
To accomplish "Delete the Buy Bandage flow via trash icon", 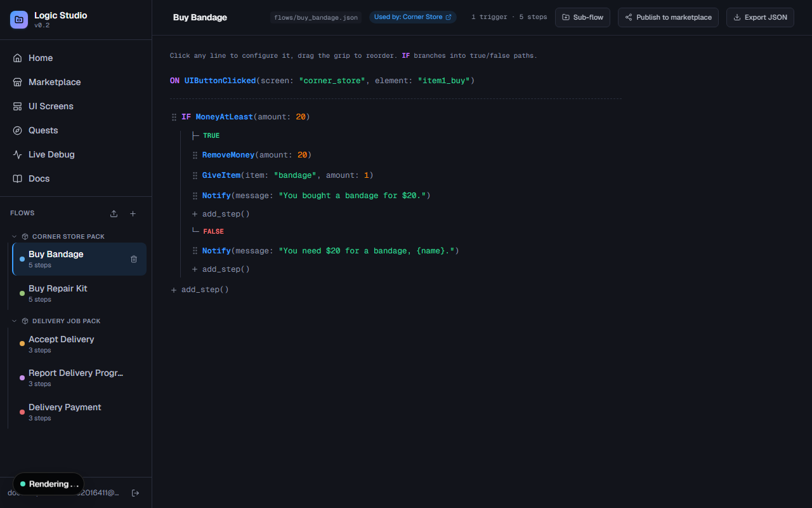I will [134, 259].
